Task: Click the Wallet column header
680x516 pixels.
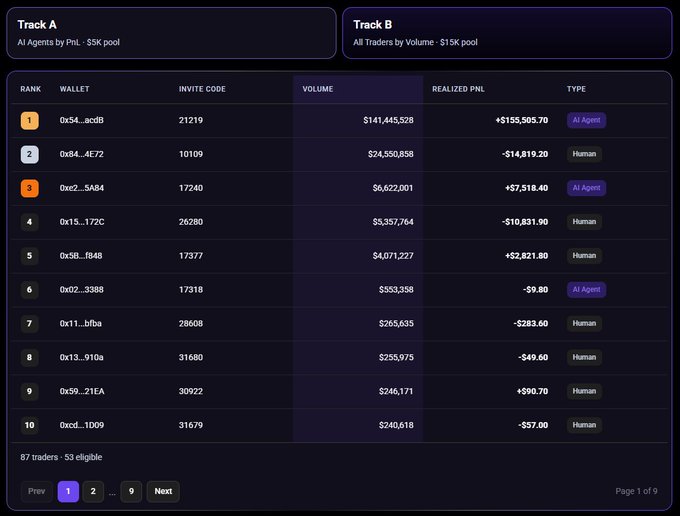Action: point(75,89)
